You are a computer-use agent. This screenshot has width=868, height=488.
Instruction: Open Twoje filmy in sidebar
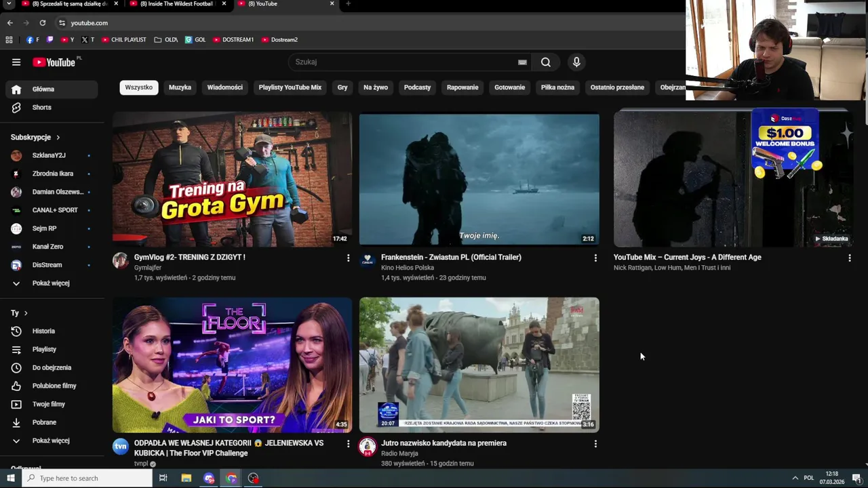point(52,404)
